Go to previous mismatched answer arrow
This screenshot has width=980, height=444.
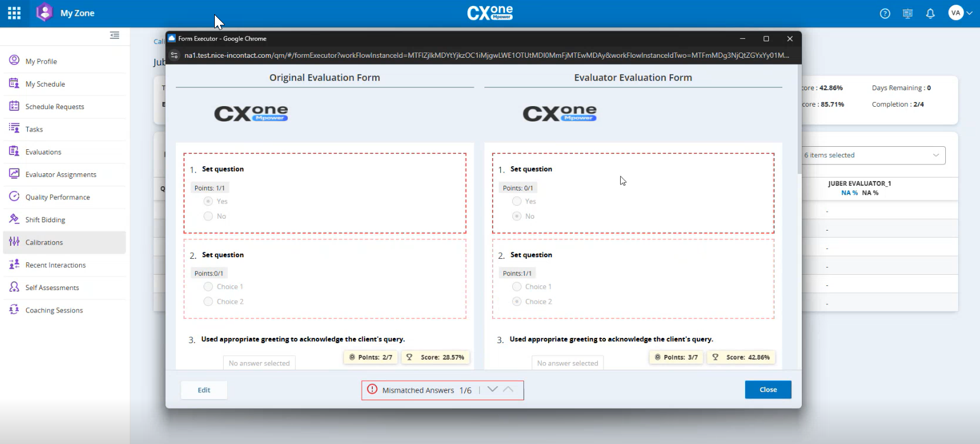pyautogui.click(x=509, y=390)
